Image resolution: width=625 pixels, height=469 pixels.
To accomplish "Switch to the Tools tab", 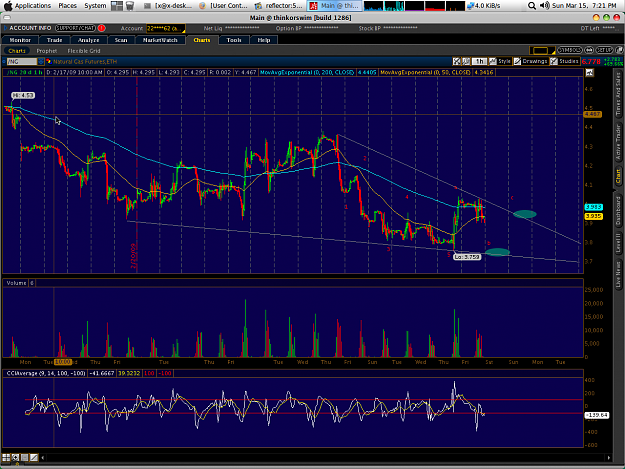I will tap(234, 40).
